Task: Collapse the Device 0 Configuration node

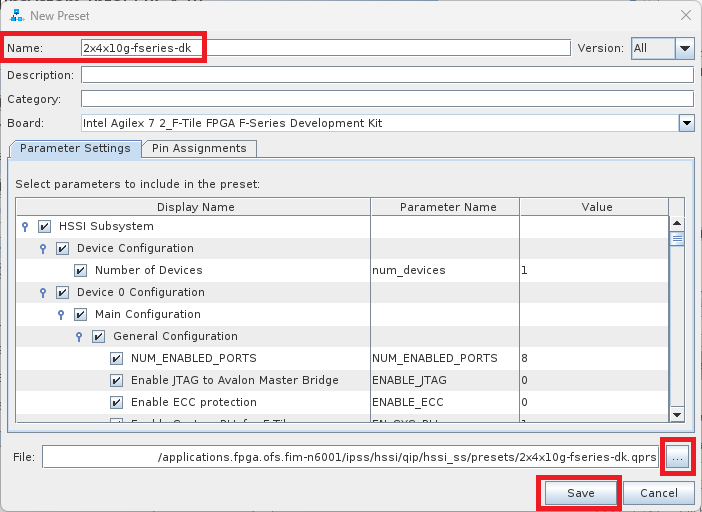Action: (43, 293)
